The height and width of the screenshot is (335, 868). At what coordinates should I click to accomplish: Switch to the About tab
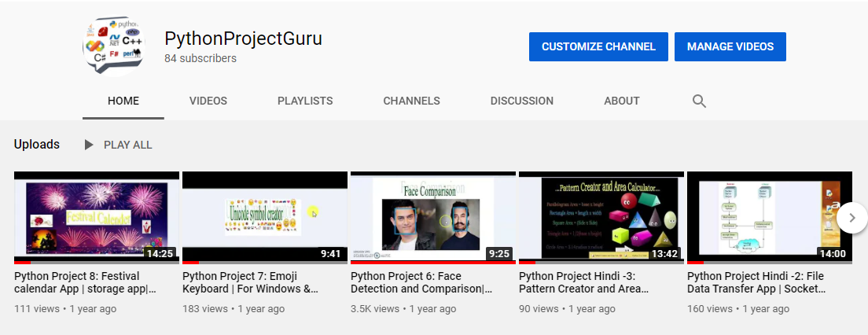[622, 101]
